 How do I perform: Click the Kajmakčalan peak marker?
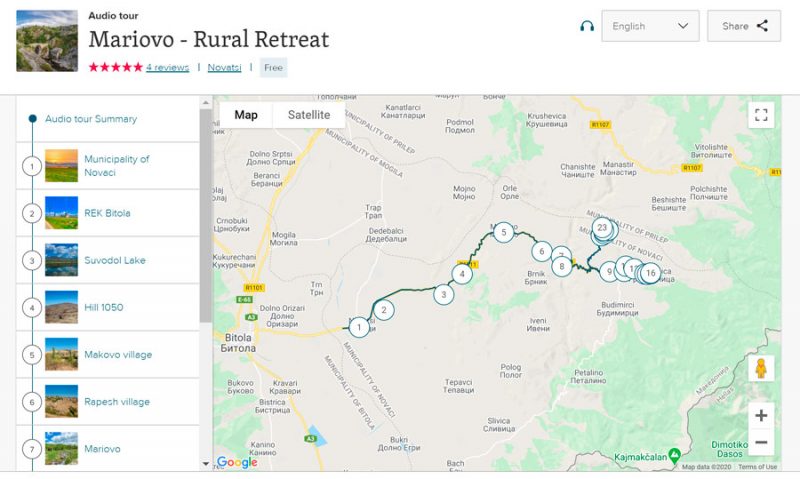(x=676, y=451)
